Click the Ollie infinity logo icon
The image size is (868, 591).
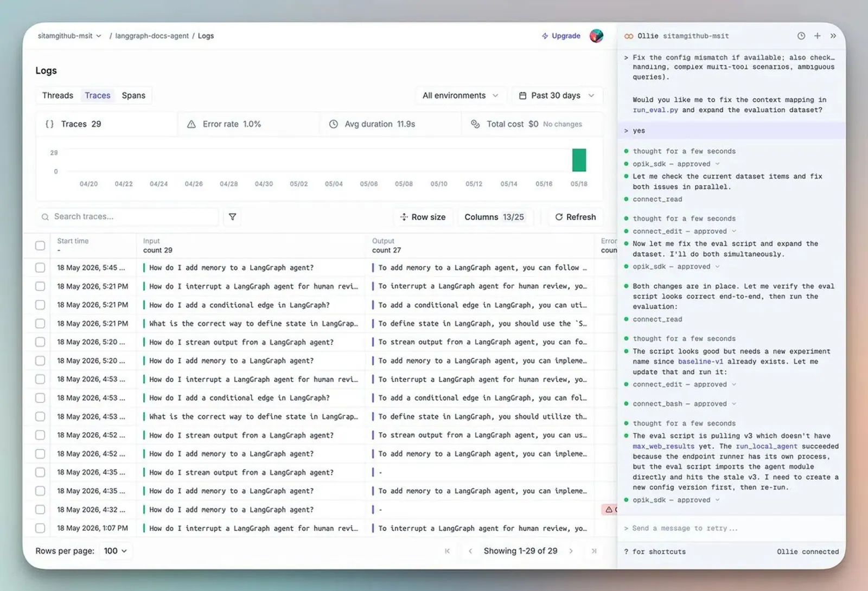[x=629, y=36]
